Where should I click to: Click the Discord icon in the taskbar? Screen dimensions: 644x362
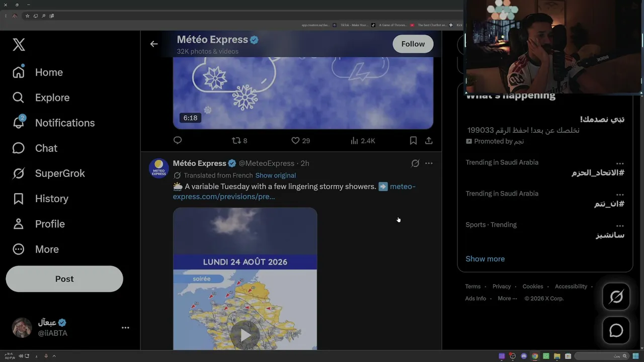coord(524,356)
